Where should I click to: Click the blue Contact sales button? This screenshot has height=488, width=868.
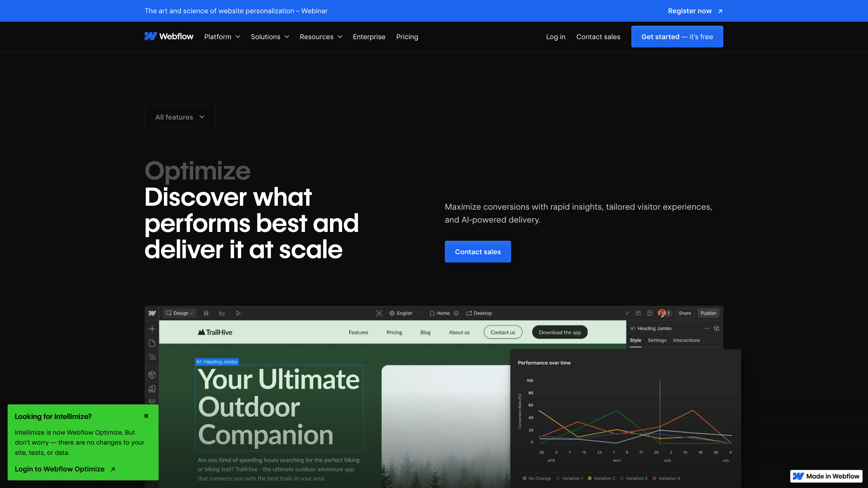[477, 252]
